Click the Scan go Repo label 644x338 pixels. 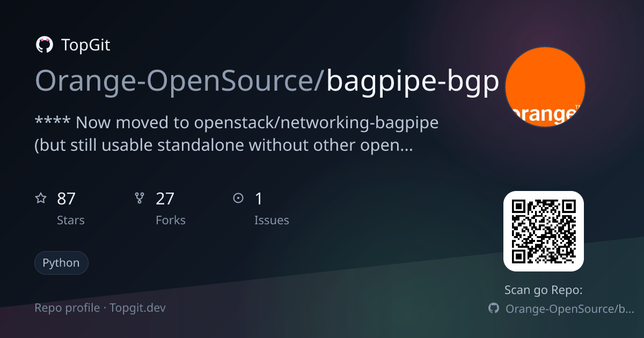click(x=544, y=290)
